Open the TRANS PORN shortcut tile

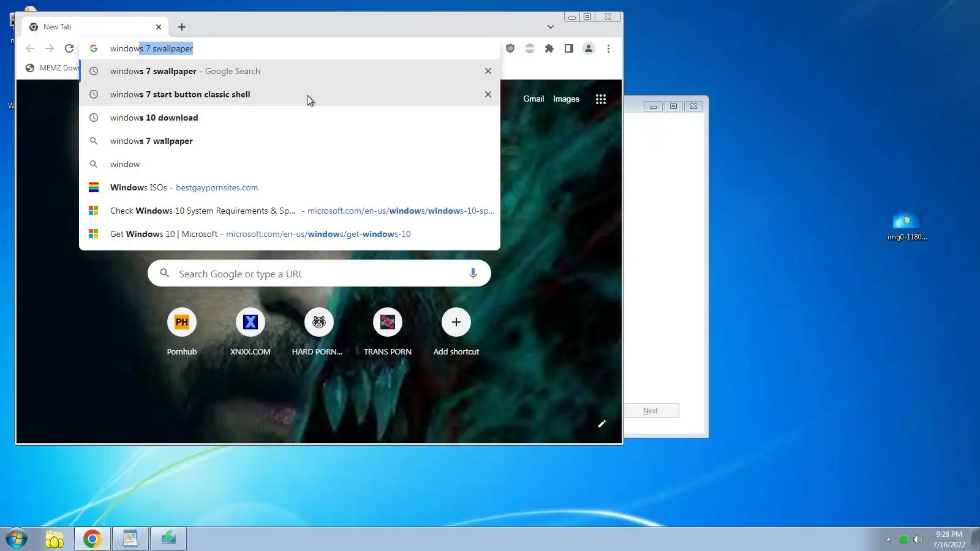coord(388,332)
